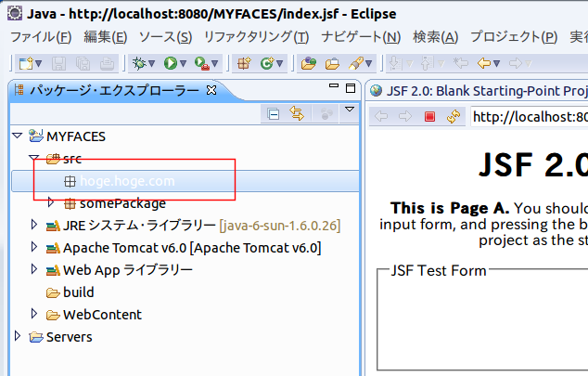Open the ナビゲート(N) menu
588x376 pixels.
361,37
